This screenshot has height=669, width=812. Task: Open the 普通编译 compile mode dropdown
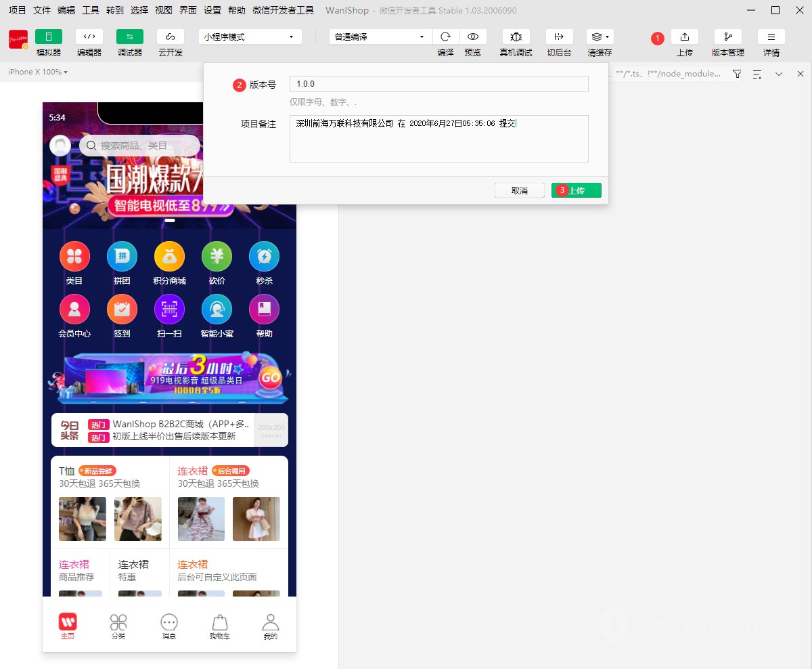pos(380,37)
